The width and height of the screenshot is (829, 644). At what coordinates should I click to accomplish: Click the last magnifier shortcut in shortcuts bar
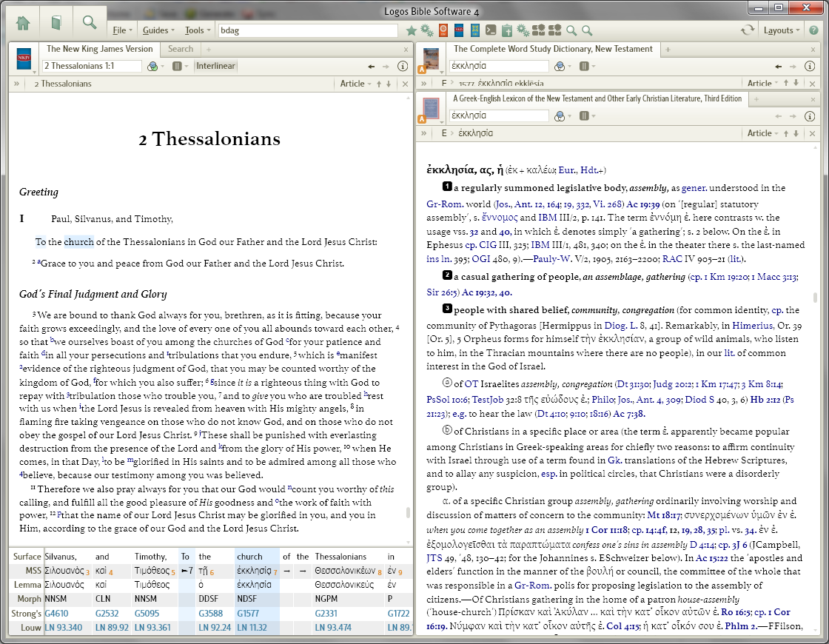(587, 30)
